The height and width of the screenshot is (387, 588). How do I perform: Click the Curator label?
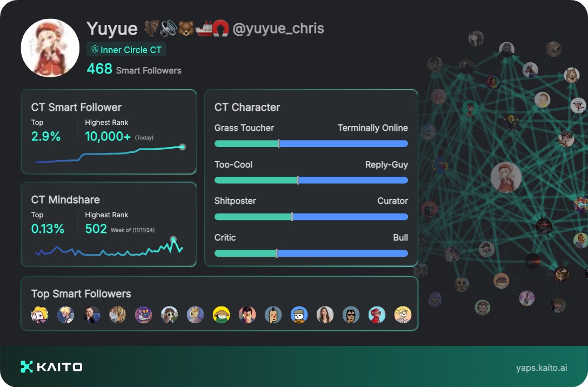point(392,201)
